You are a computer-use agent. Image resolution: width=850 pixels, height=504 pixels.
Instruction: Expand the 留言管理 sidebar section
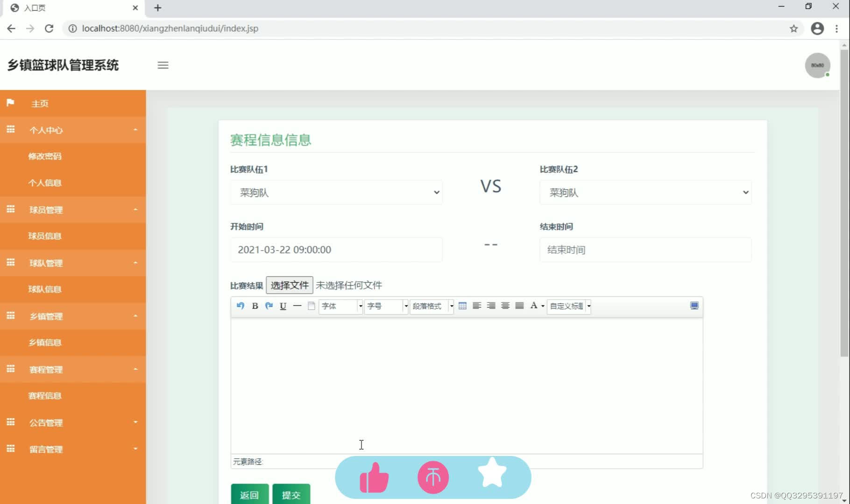(73, 449)
